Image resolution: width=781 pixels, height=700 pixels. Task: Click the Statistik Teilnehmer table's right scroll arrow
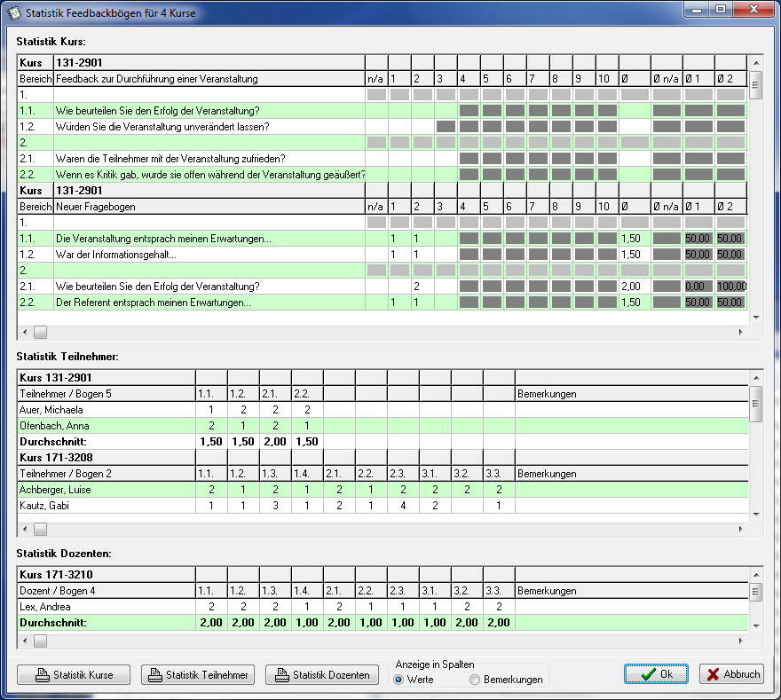[x=741, y=530]
